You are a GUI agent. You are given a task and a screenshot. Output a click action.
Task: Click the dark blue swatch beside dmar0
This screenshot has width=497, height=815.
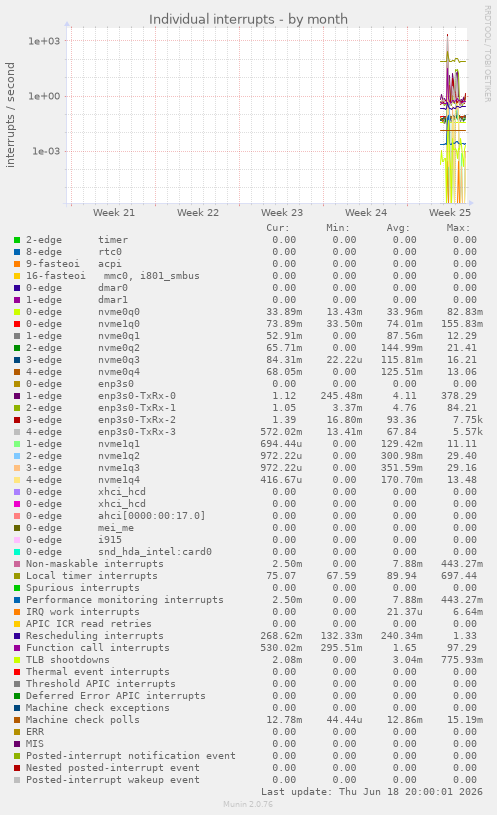[17, 288]
